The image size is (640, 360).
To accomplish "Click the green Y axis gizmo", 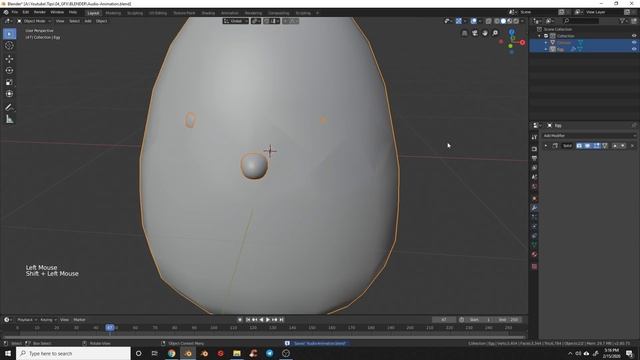I will [510, 46].
